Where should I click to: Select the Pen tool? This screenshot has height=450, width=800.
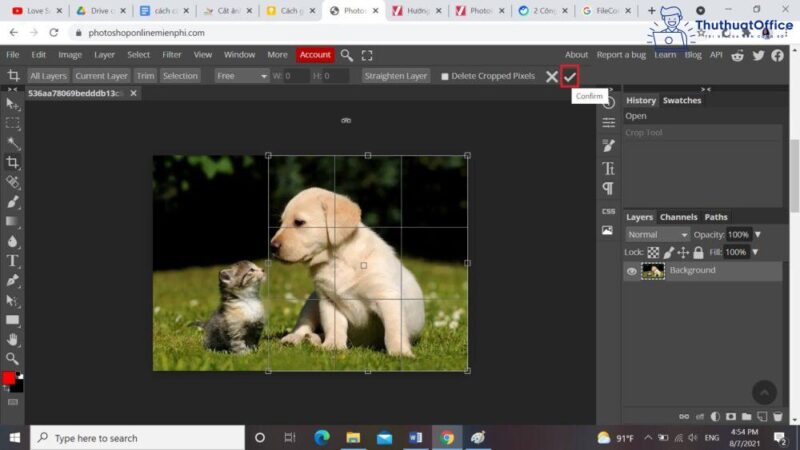(x=13, y=281)
